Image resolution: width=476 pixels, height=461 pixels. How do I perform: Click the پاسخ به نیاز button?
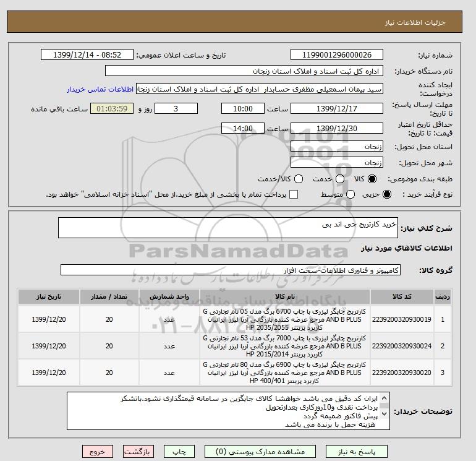357,452
